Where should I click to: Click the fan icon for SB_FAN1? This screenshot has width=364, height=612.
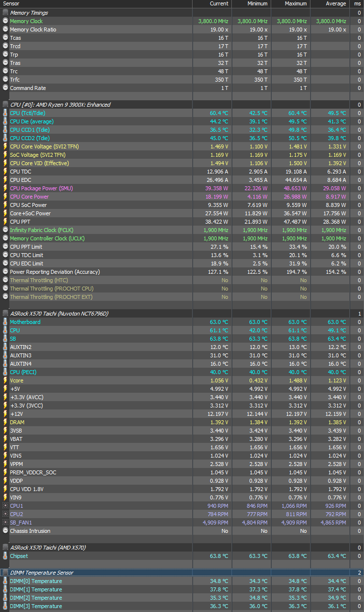click(x=5, y=523)
